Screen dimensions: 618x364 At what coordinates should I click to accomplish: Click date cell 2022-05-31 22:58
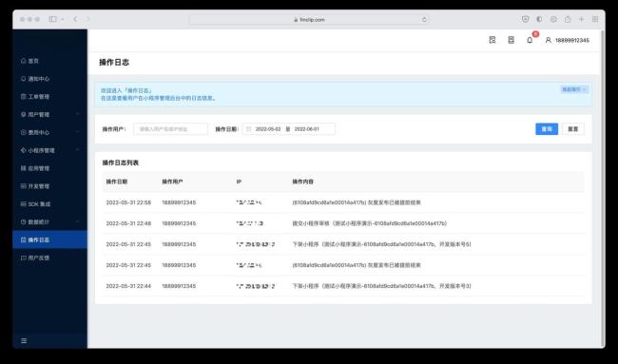[x=128, y=202]
